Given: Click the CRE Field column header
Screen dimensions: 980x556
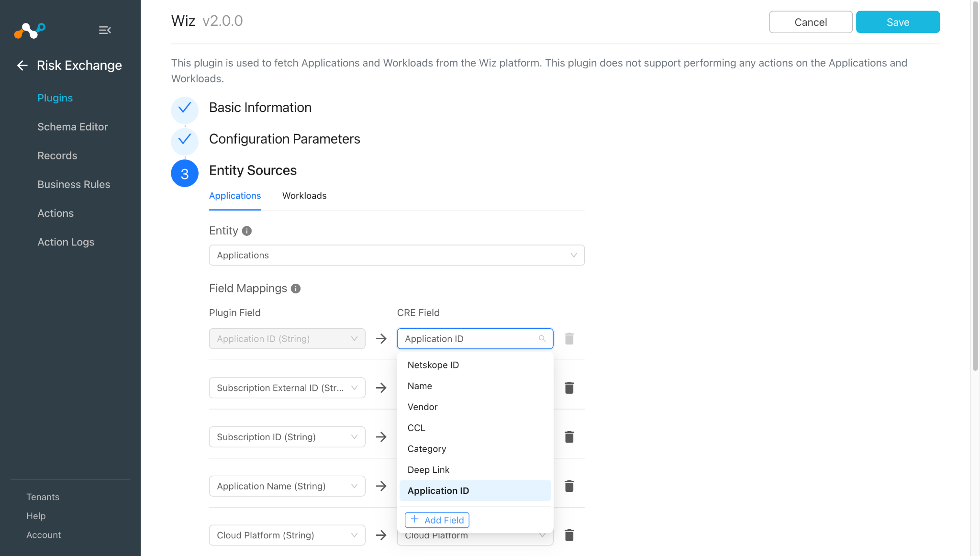Looking at the screenshot, I should click(x=418, y=313).
